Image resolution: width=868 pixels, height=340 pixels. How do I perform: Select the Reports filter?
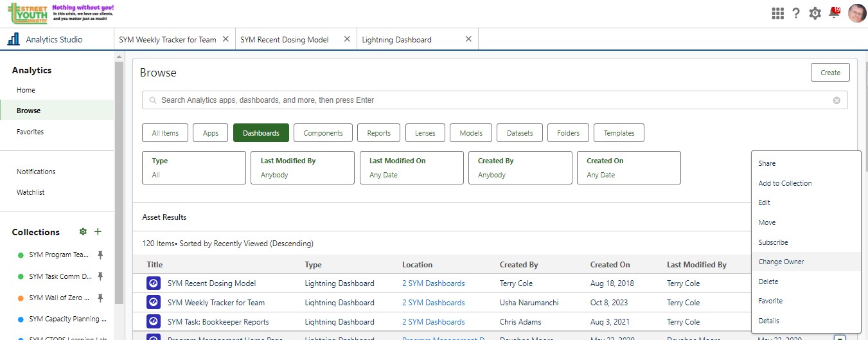point(379,133)
